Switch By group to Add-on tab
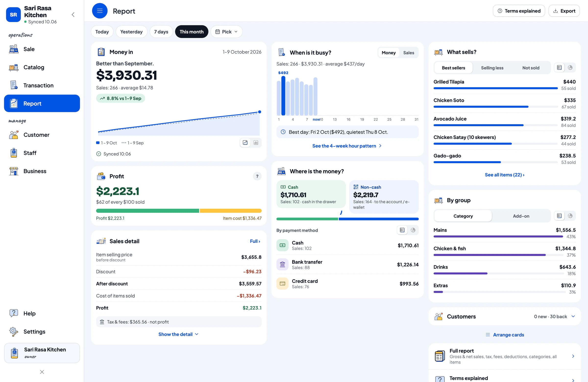The height and width of the screenshot is (382, 588). pos(521,216)
